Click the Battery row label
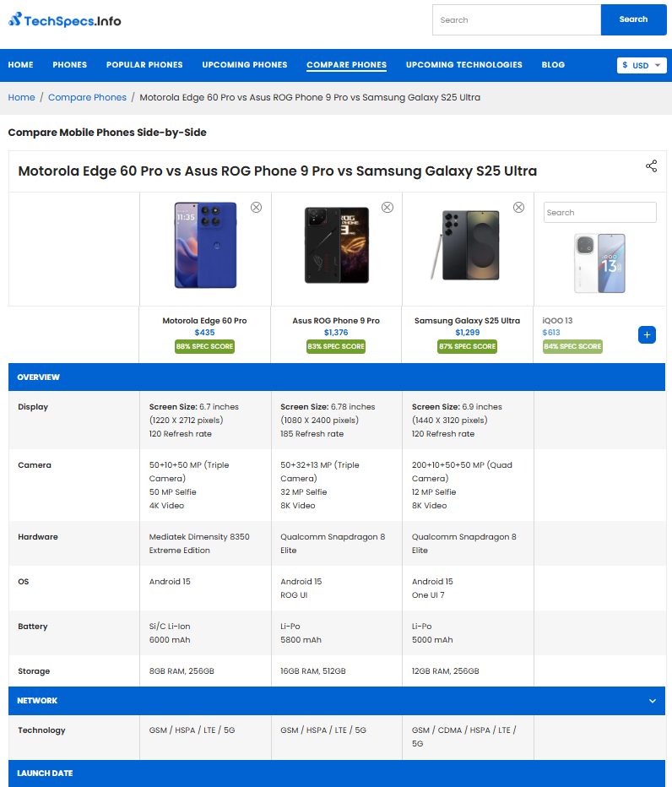This screenshot has width=672, height=787. tap(33, 627)
